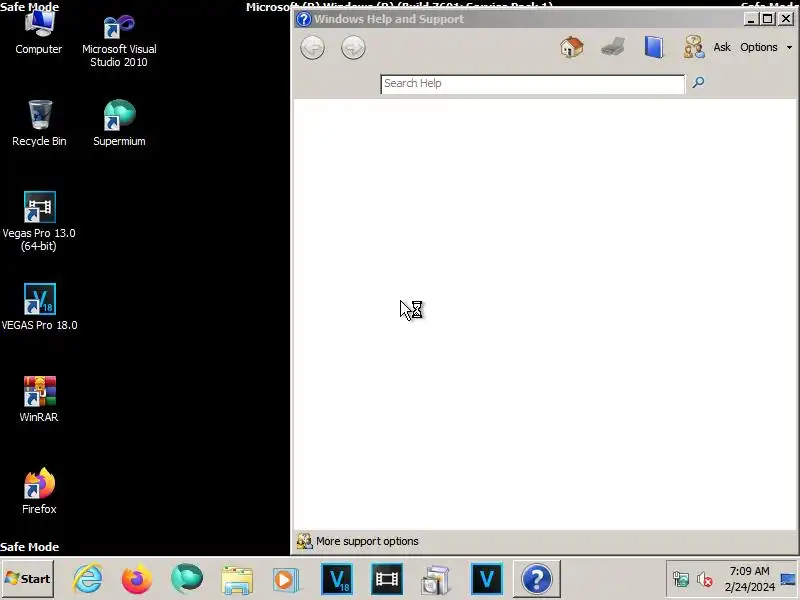800x600 pixels.
Task: Minimize the Help and Support window
Action: [x=750, y=19]
